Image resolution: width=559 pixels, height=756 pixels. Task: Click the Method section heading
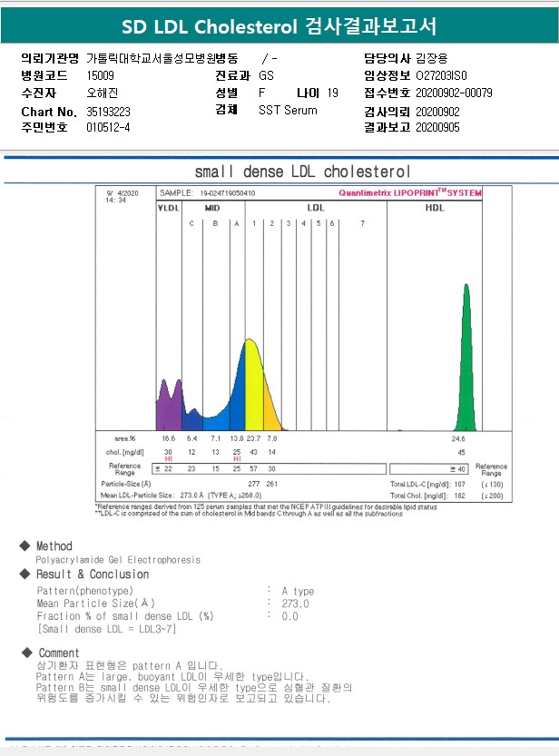point(54,545)
